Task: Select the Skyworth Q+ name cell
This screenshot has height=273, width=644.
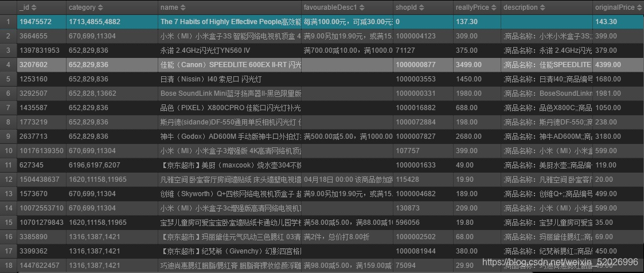Action: 229,194
